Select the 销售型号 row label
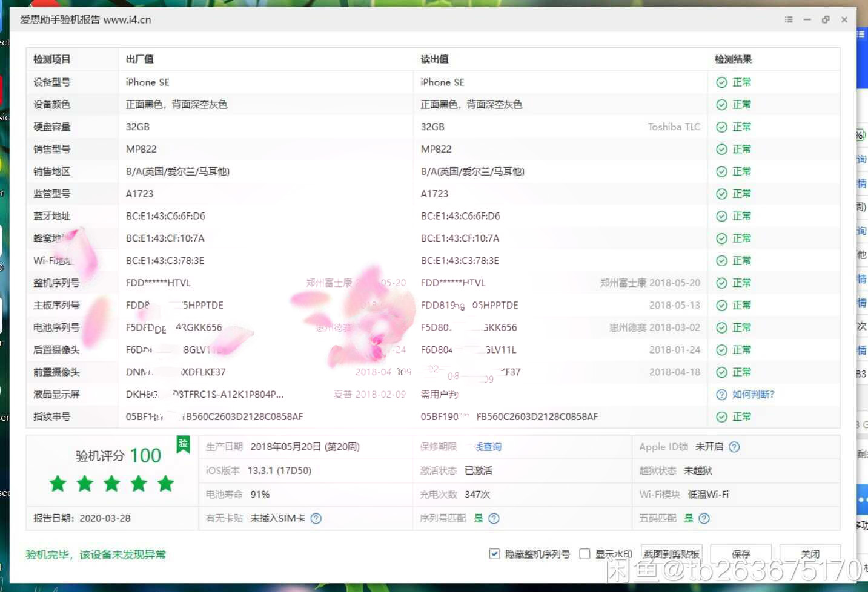Viewport: 868px width, 592px height. click(51, 149)
